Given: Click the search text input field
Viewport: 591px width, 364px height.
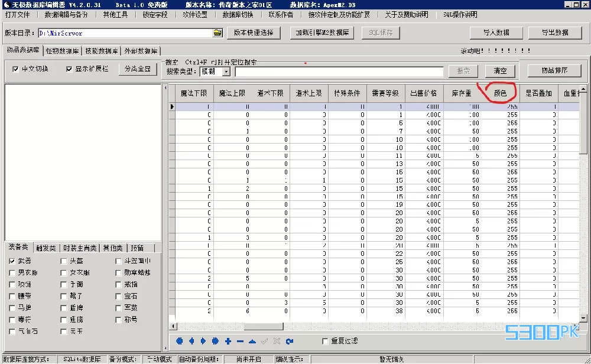Looking at the screenshot, I should [x=339, y=71].
